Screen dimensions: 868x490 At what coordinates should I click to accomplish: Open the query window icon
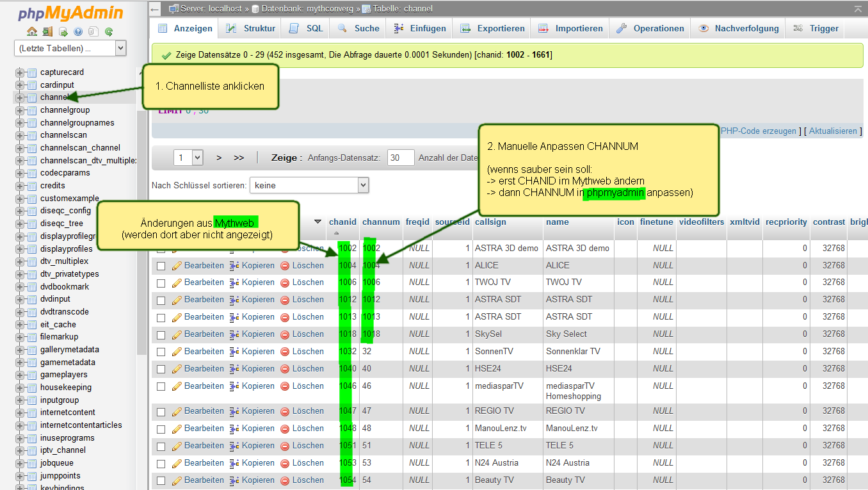pyautogui.click(x=63, y=31)
